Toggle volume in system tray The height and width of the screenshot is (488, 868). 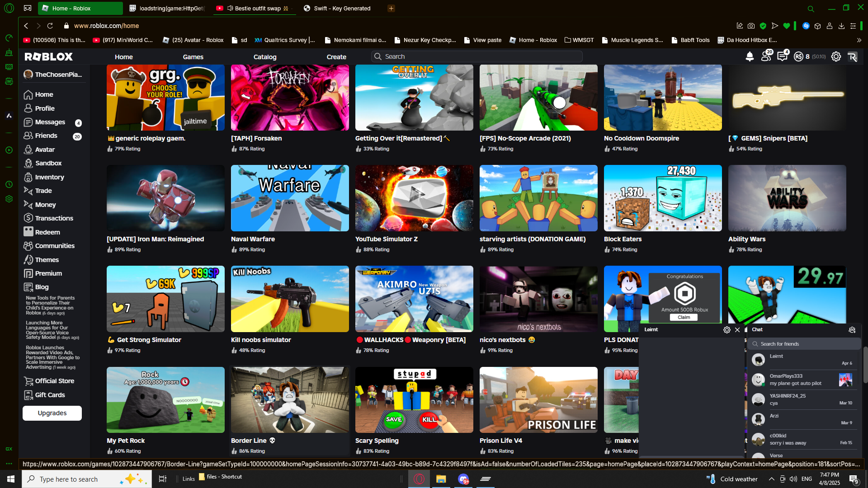[x=793, y=479]
